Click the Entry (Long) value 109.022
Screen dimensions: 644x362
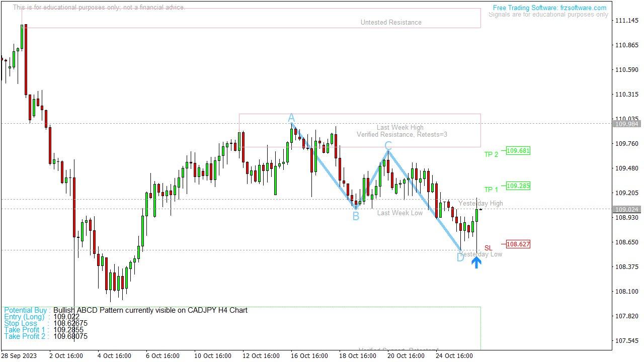(66, 317)
